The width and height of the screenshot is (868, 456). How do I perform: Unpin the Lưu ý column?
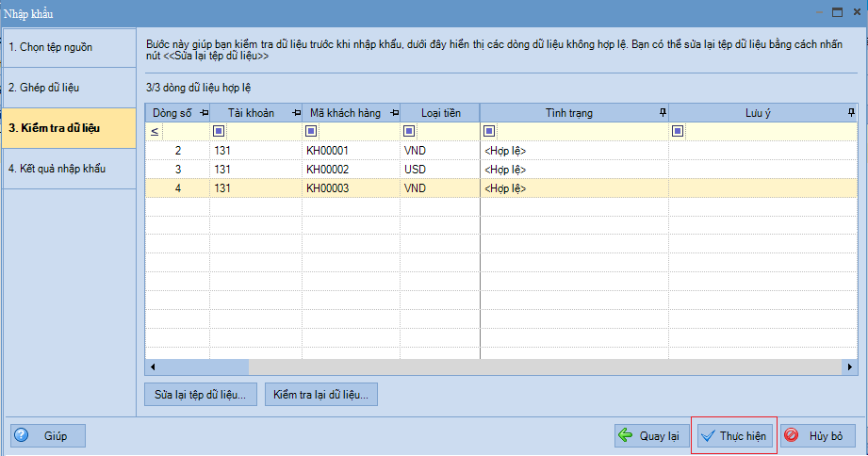pyautogui.click(x=851, y=113)
